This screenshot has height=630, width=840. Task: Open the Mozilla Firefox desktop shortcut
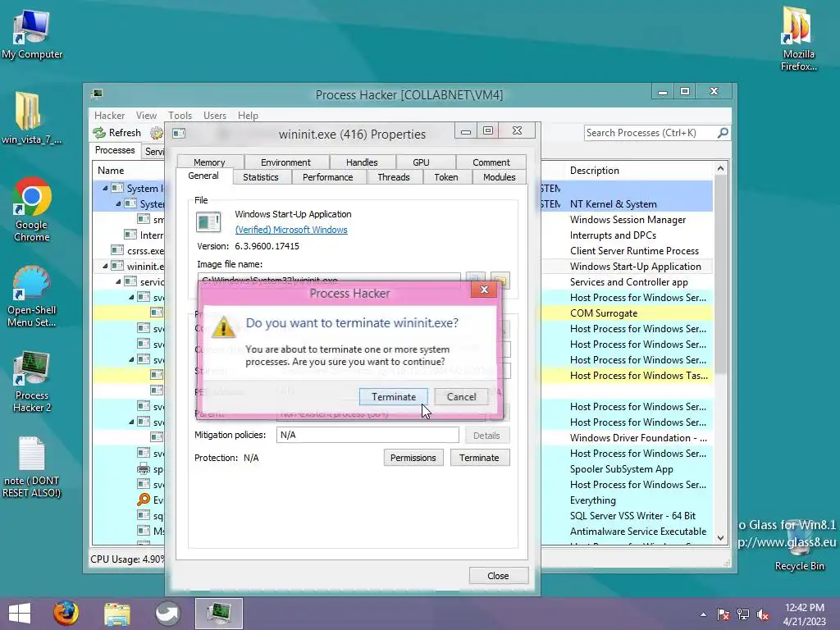(798, 39)
